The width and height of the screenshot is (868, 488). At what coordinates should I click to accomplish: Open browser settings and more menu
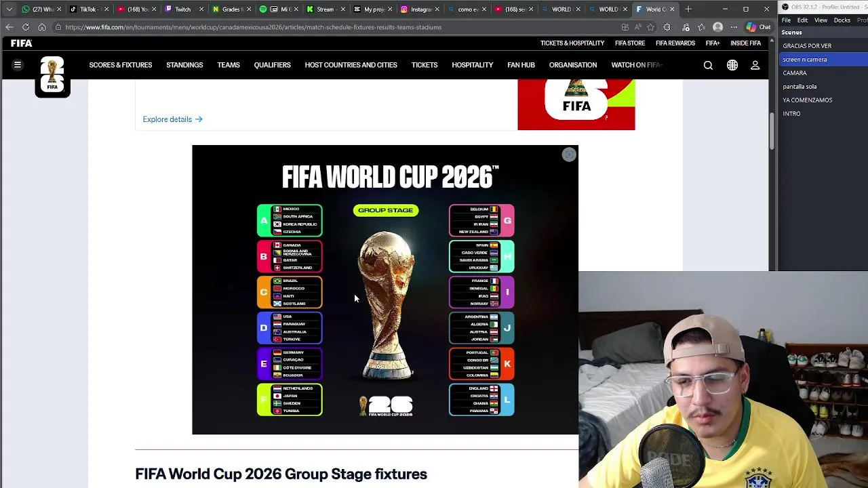[x=734, y=27]
